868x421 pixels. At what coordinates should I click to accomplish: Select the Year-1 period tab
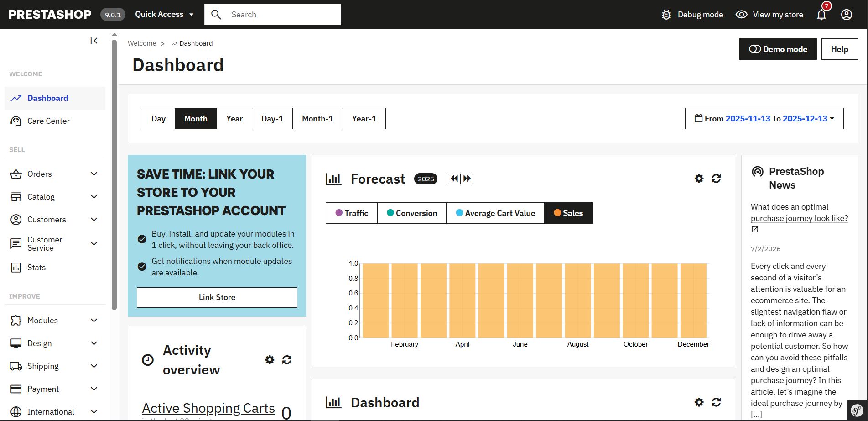point(364,119)
